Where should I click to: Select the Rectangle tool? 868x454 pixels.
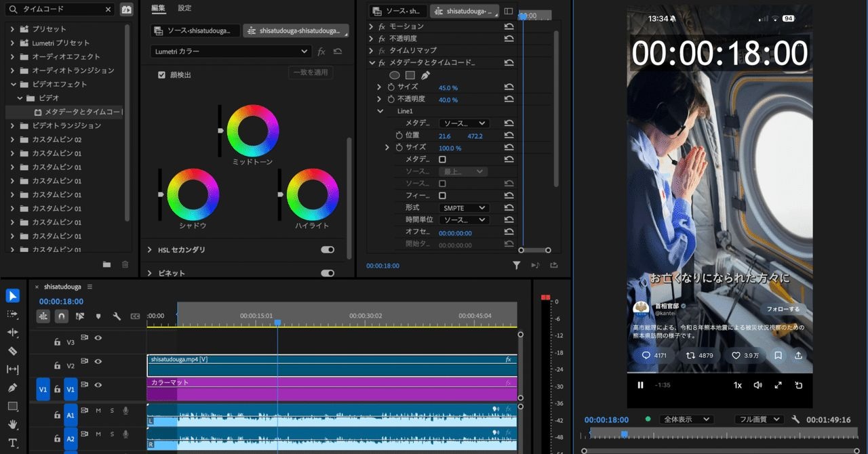(x=12, y=407)
